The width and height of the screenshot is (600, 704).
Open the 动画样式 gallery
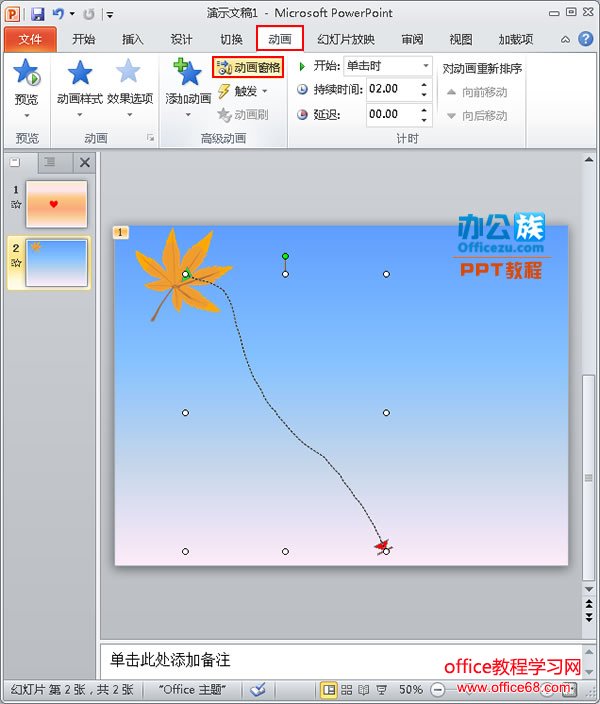[80, 88]
